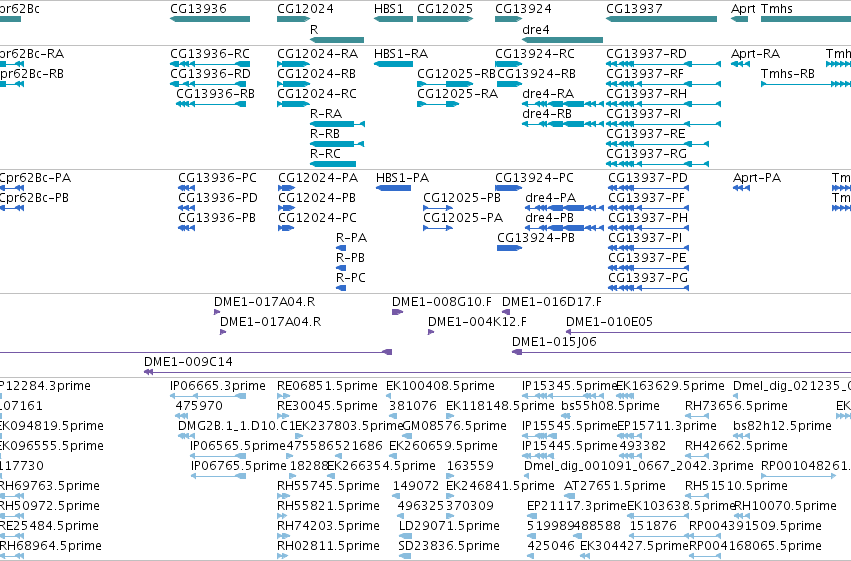The width and height of the screenshot is (851, 561).
Task: Open protein CG12025-PA
Action: coord(463,218)
